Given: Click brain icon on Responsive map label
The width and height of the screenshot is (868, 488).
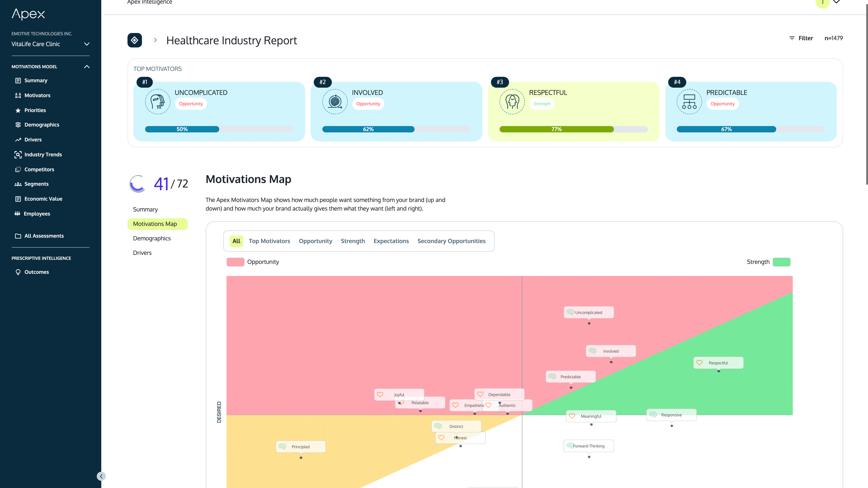Looking at the screenshot, I should pos(653,415).
